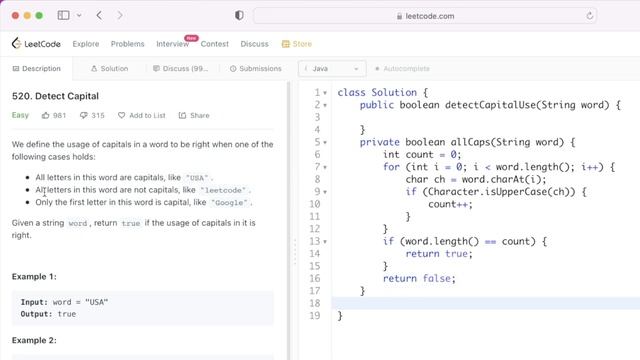Click the 520. Detect Capital title
Screen dimensions: 640x360
point(55,96)
